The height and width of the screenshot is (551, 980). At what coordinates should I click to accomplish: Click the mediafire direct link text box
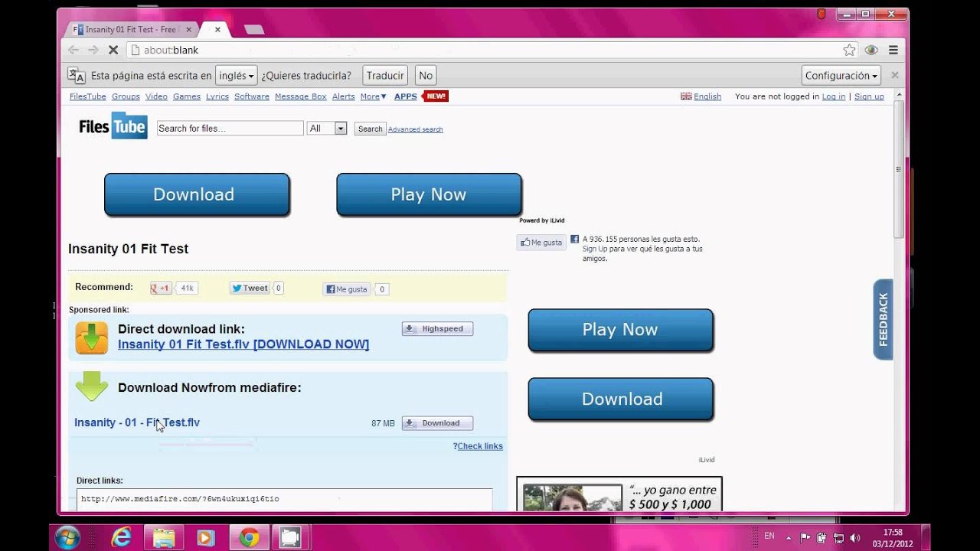284,500
